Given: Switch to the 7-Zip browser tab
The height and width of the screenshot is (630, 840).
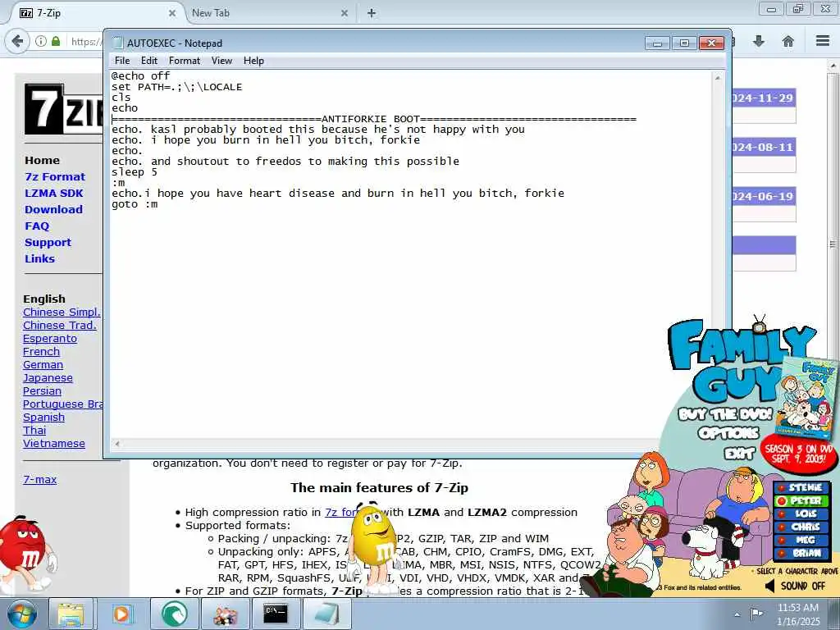Looking at the screenshot, I should point(97,13).
